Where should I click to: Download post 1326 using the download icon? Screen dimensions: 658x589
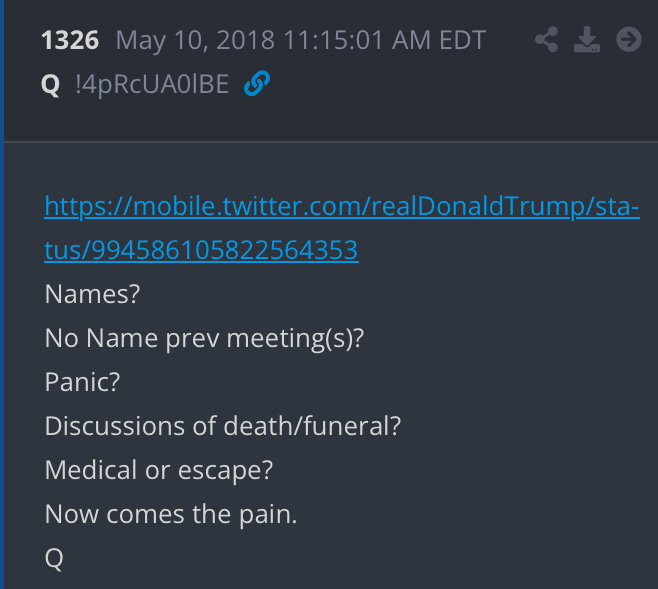[587, 39]
